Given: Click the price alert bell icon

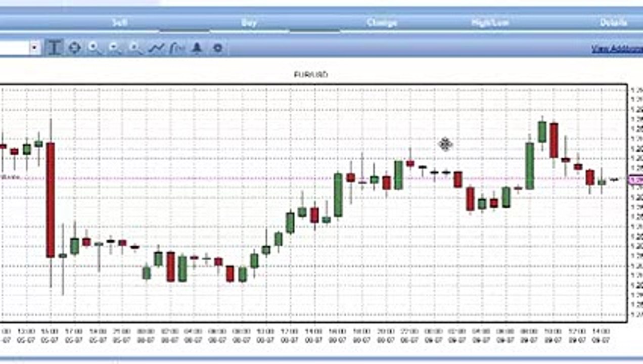Looking at the screenshot, I should point(197,48).
